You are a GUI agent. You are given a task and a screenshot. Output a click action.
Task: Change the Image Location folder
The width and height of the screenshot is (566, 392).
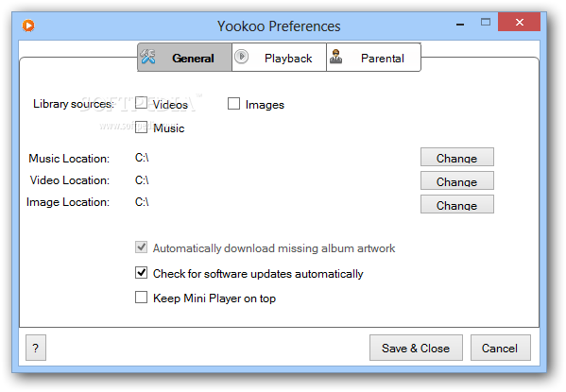457,205
